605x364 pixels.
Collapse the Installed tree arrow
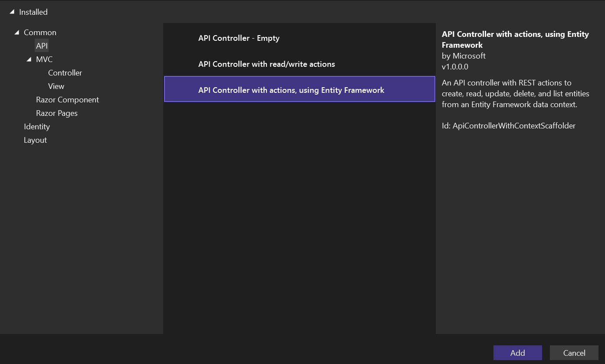pos(12,12)
